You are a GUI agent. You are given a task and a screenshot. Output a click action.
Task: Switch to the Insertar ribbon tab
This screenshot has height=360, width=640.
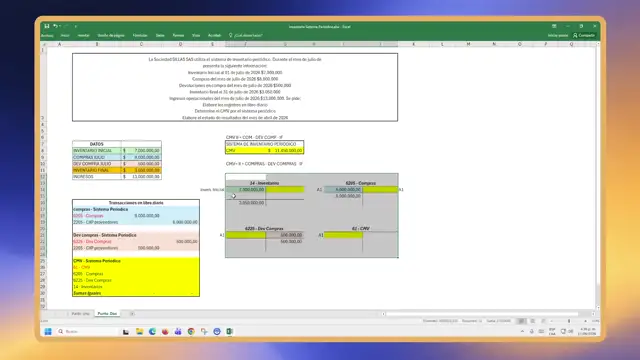84,36
